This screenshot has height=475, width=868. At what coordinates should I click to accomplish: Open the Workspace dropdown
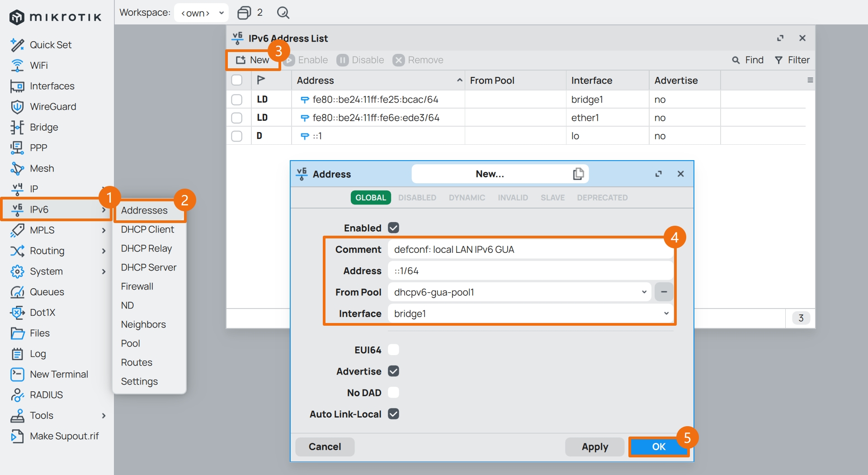pyautogui.click(x=202, y=13)
